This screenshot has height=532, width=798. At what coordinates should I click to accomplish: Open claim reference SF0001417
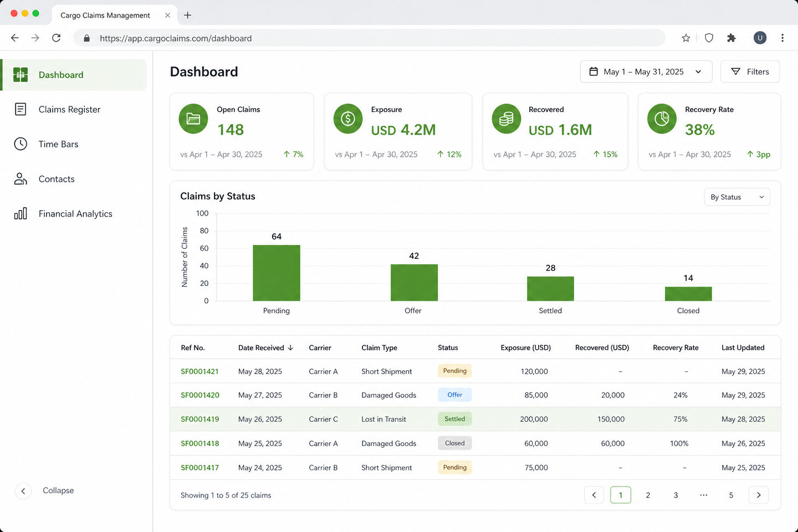click(199, 468)
